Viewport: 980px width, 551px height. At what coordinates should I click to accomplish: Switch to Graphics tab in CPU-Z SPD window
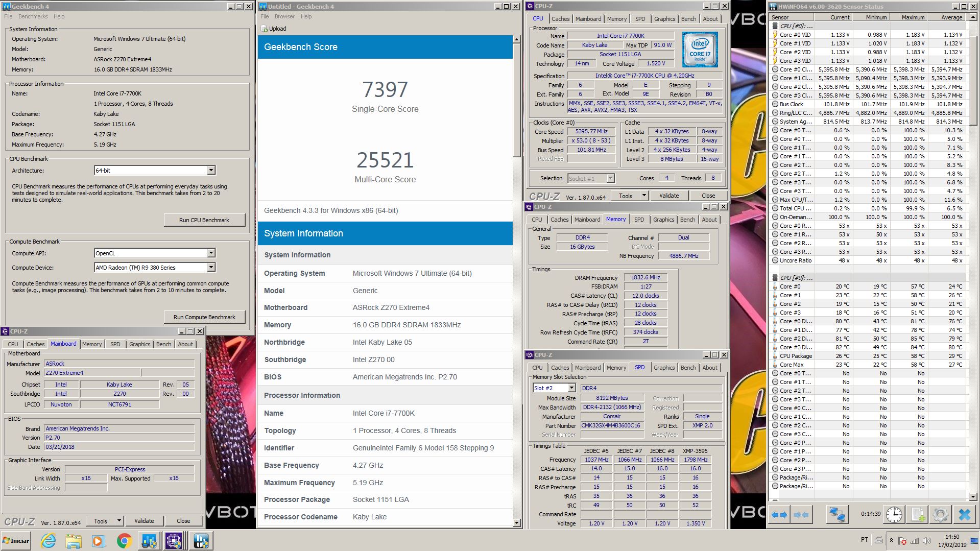pyautogui.click(x=664, y=368)
